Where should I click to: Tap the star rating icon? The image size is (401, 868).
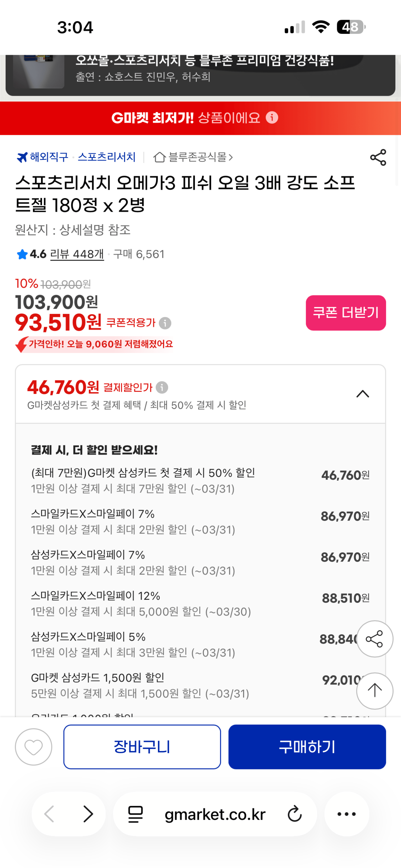click(22, 255)
